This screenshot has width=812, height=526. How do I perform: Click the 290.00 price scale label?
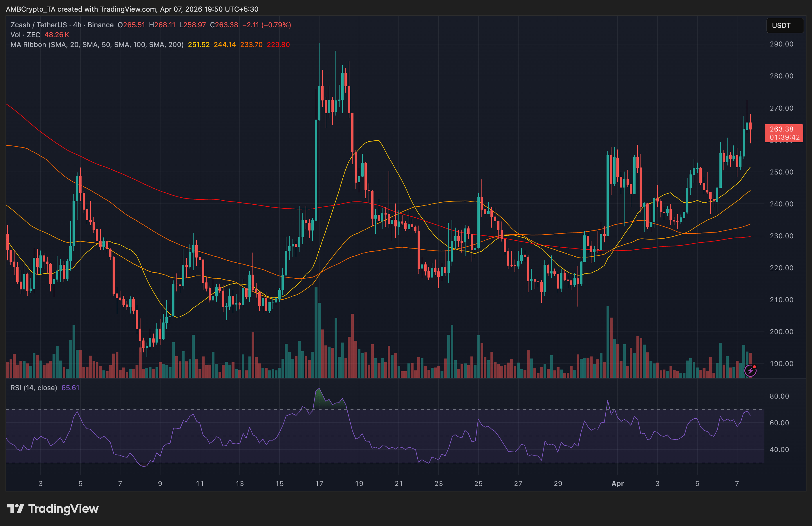(x=781, y=44)
